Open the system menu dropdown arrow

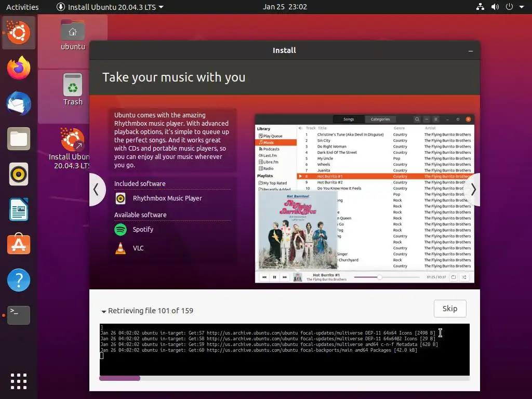coord(522,7)
